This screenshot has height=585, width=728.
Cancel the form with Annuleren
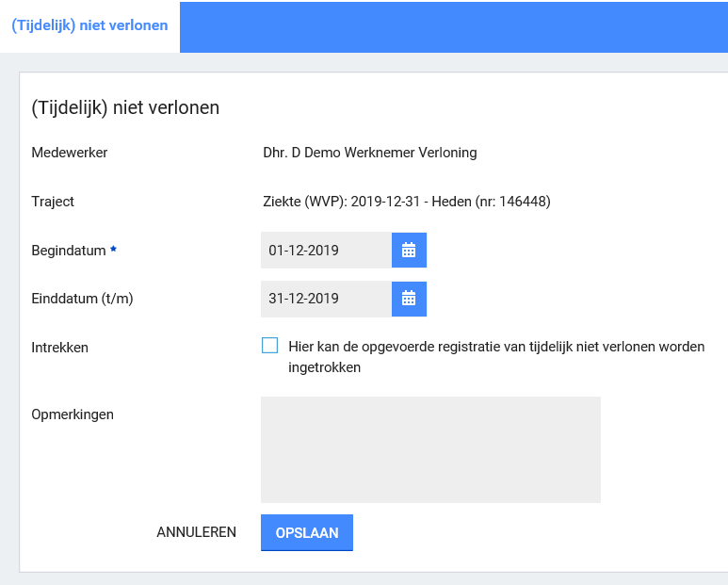click(196, 532)
